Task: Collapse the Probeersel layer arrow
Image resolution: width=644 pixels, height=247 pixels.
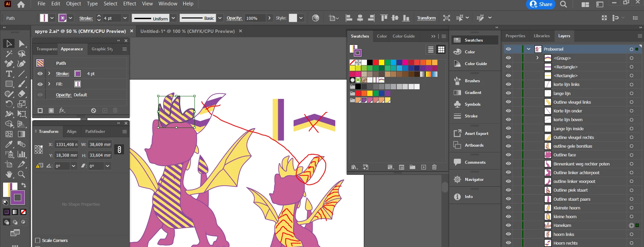Action: [528, 49]
